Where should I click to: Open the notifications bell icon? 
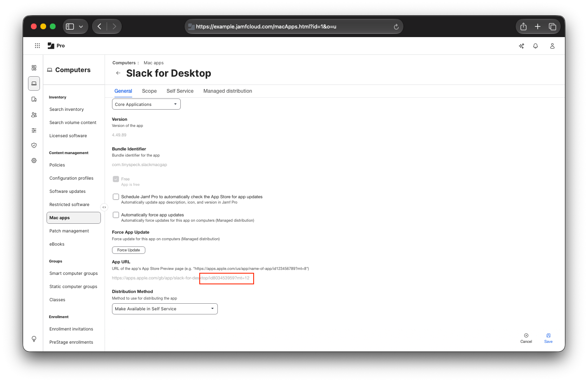[x=535, y=46]
